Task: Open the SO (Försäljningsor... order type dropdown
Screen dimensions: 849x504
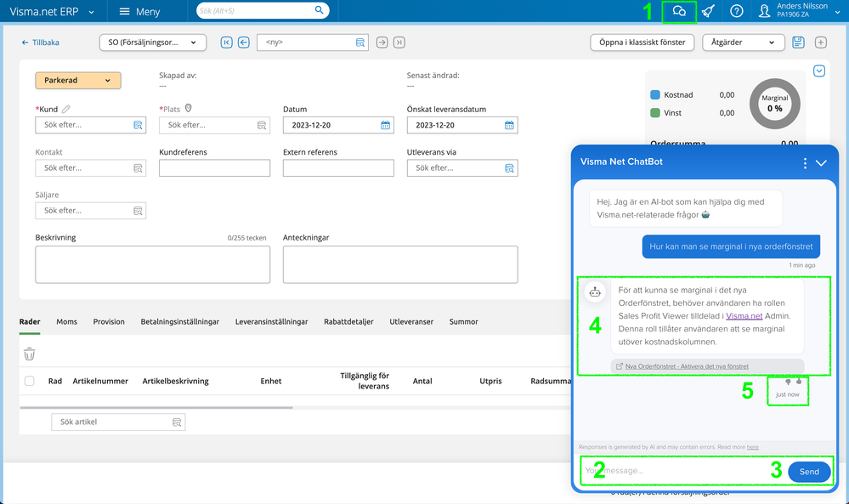Action: [153, 42]
